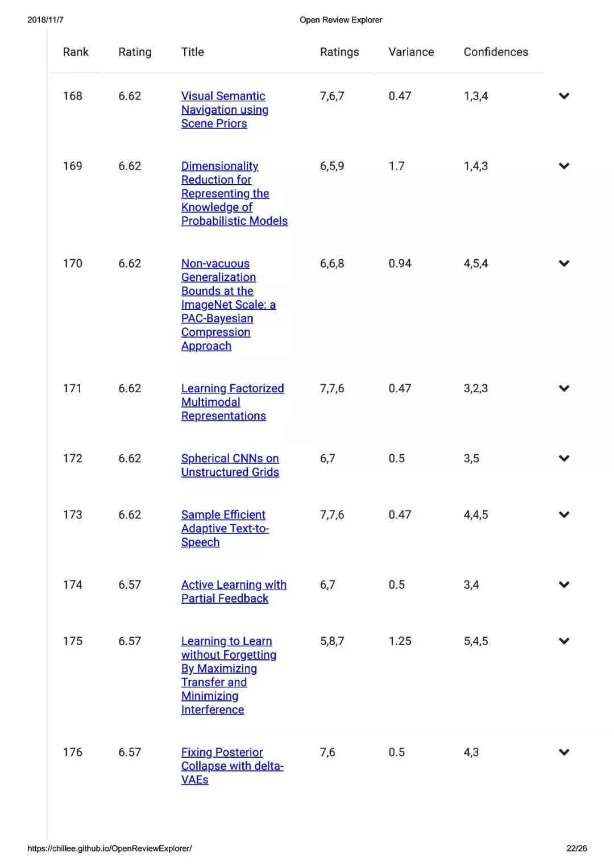Sort by Variance column header

411,52
